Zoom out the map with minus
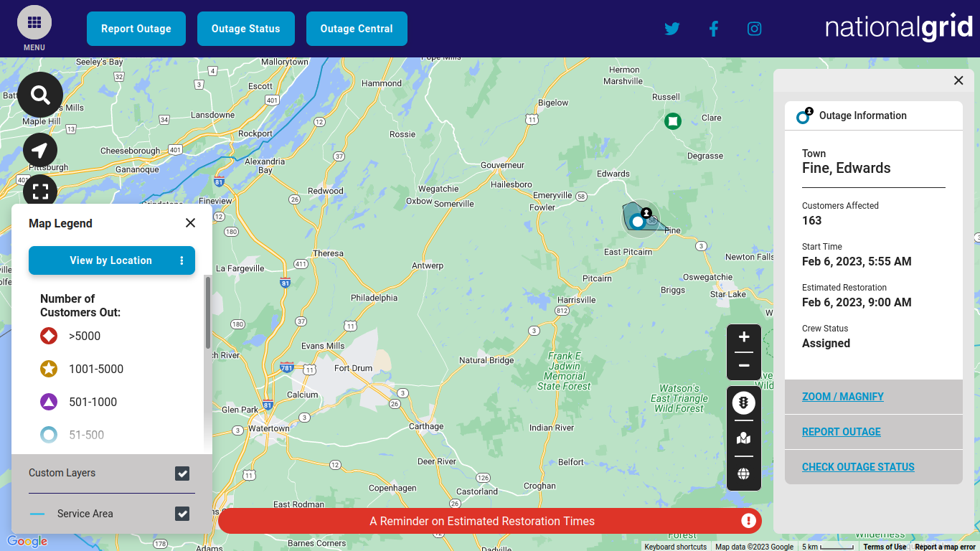 (x=744, y=366)
